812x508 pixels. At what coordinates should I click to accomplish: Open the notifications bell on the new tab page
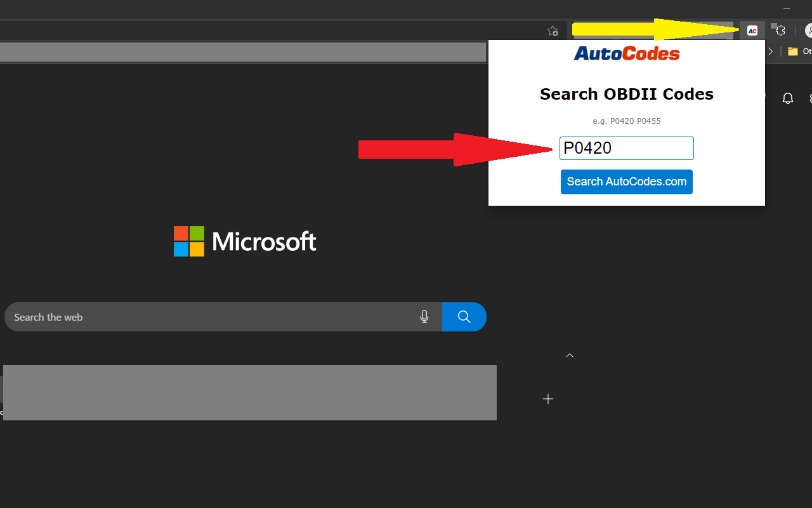point(788,98)
